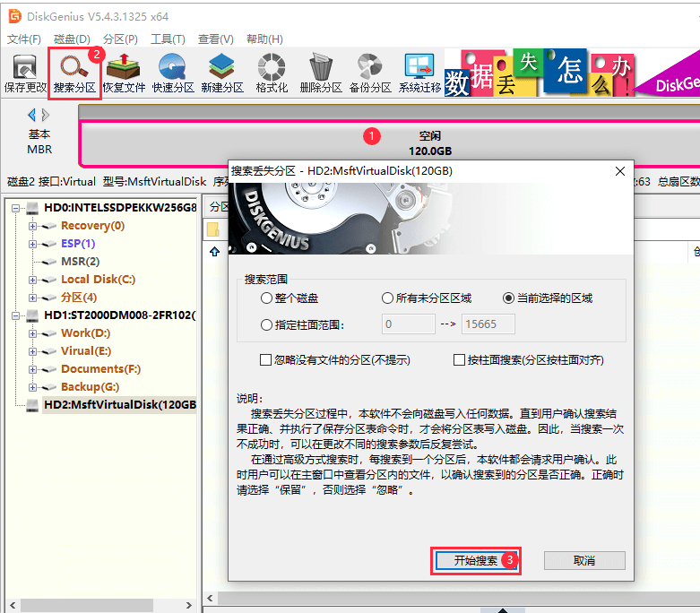Click the DiskGenius app logo in title bar

pyautogui.click(x=14, y=16)
